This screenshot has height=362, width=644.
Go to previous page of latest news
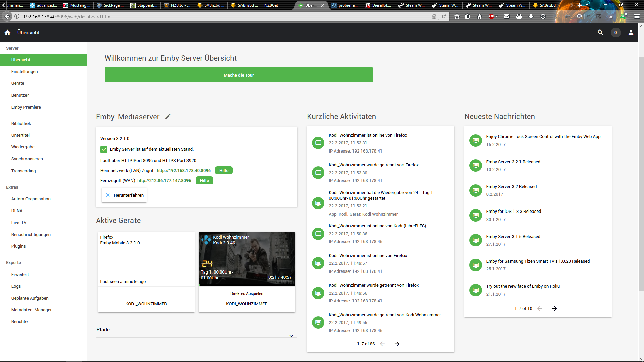pos(540,308)
